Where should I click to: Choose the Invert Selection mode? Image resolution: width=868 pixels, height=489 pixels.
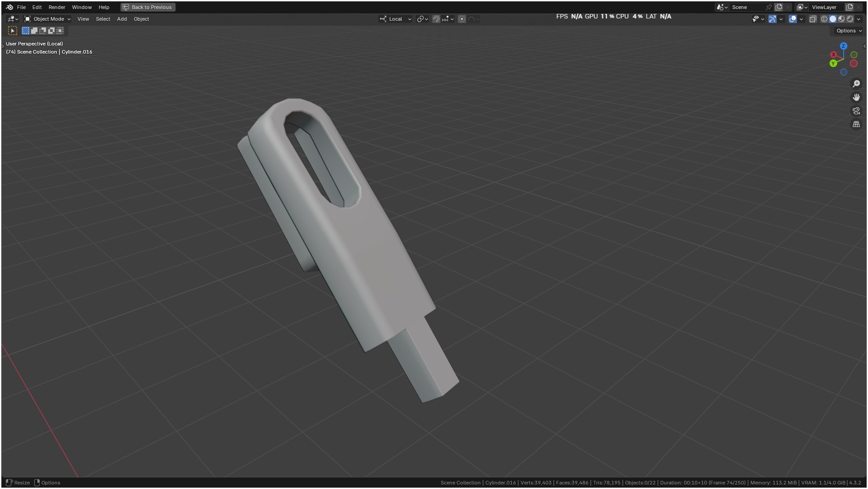coord(51,31)
